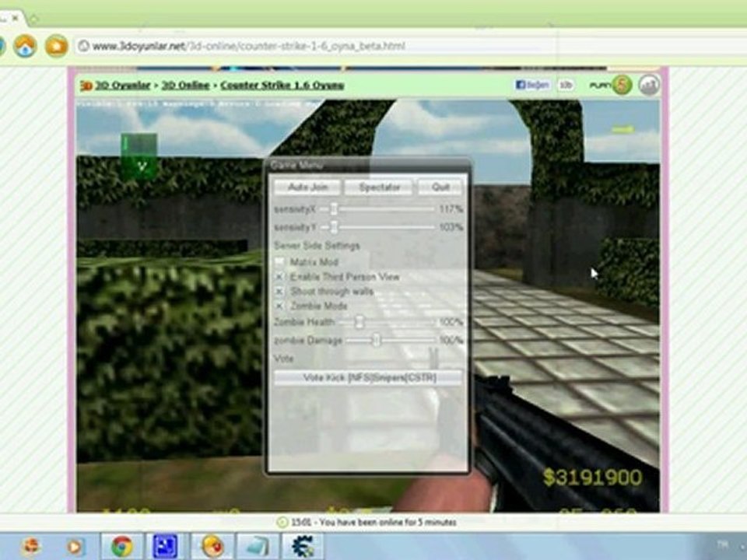747x560 pixels.
Task: Open Windows Media Player from taskbar
Action: tap(75, 546)
